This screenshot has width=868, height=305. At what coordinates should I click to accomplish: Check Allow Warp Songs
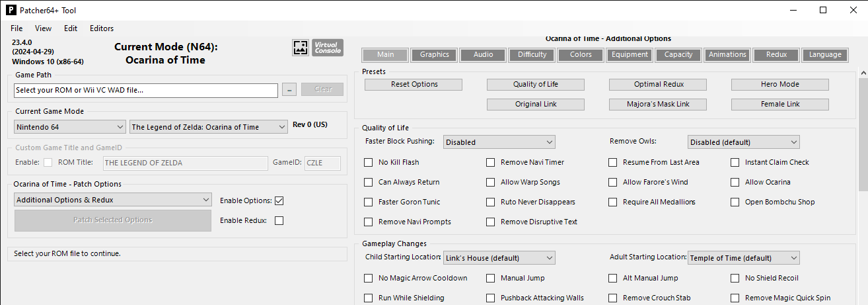(491, 182)
